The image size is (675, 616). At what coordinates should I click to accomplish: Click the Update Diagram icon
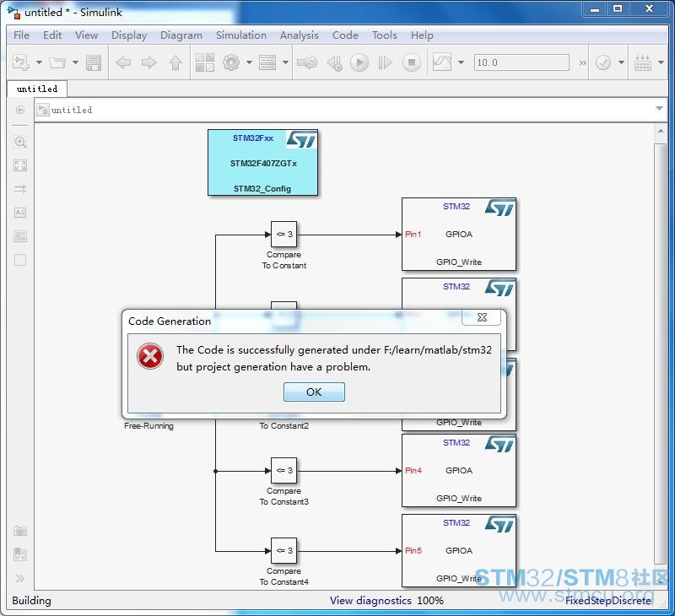(x=307, y=62)
